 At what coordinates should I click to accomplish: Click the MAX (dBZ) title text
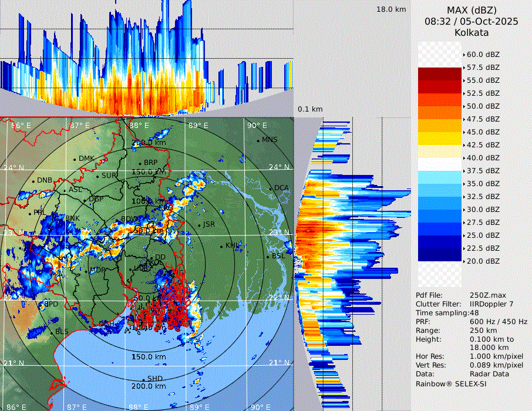pyautogui.click(x=472, y=10)
